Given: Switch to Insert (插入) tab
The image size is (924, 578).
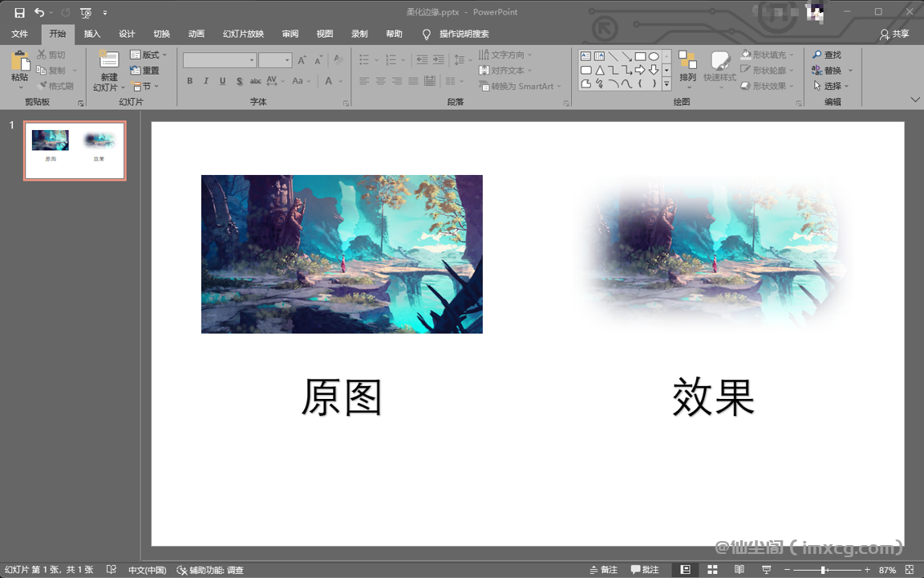Looking at the screenshot, I should [92, 34].
